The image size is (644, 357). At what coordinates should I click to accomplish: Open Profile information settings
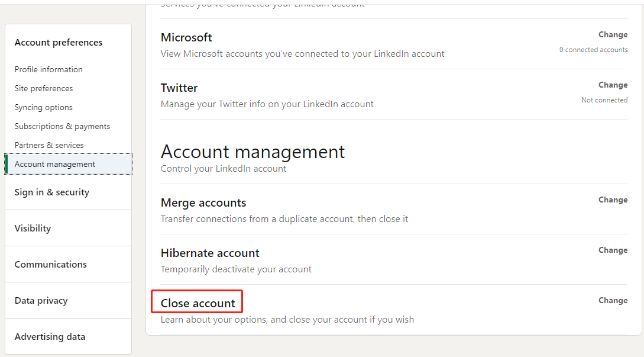48,69
